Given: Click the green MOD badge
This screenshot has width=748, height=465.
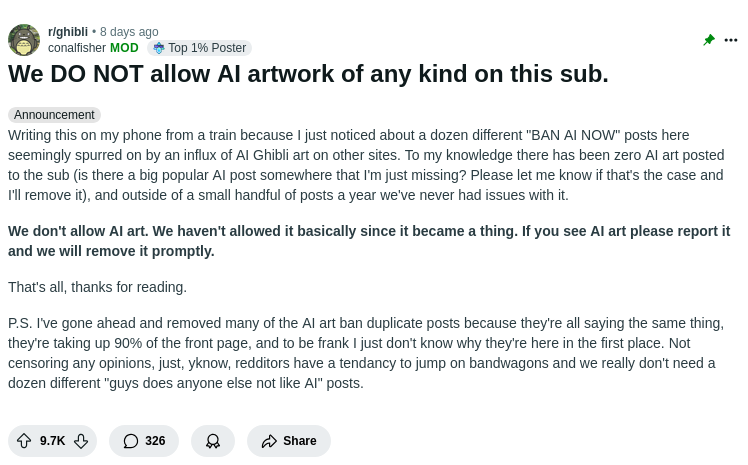Looking at the screenshot, I should (x=124, y=48).
